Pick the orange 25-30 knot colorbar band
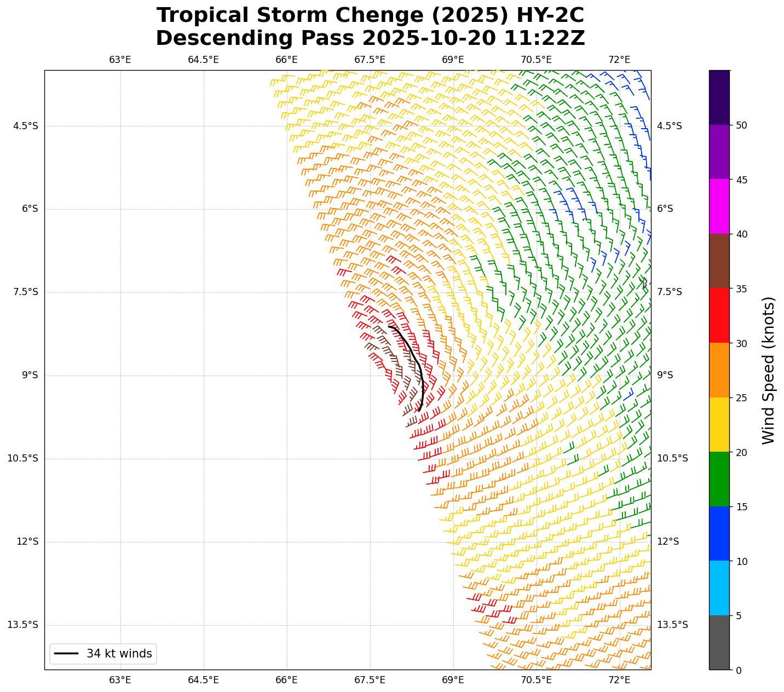Viewport: 784px width, 692px height. [x=719, y=370]
